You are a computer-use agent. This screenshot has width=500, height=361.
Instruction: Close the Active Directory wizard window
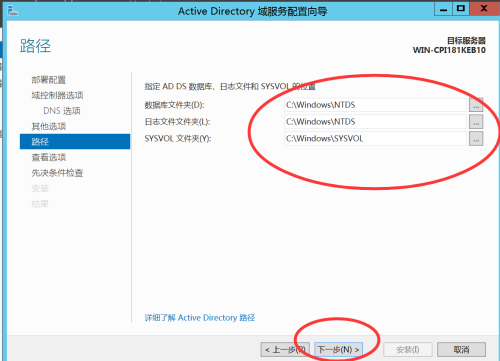[484, 9]
